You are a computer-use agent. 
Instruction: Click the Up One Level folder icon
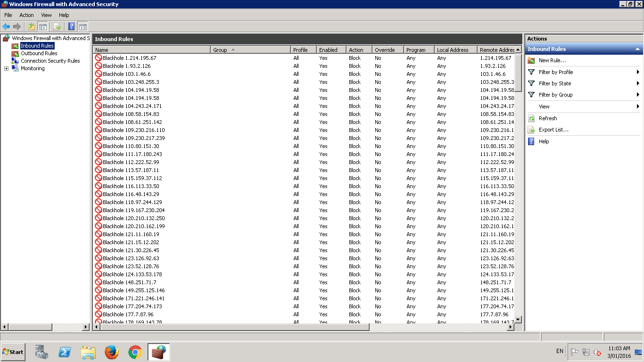pos(32,26)
